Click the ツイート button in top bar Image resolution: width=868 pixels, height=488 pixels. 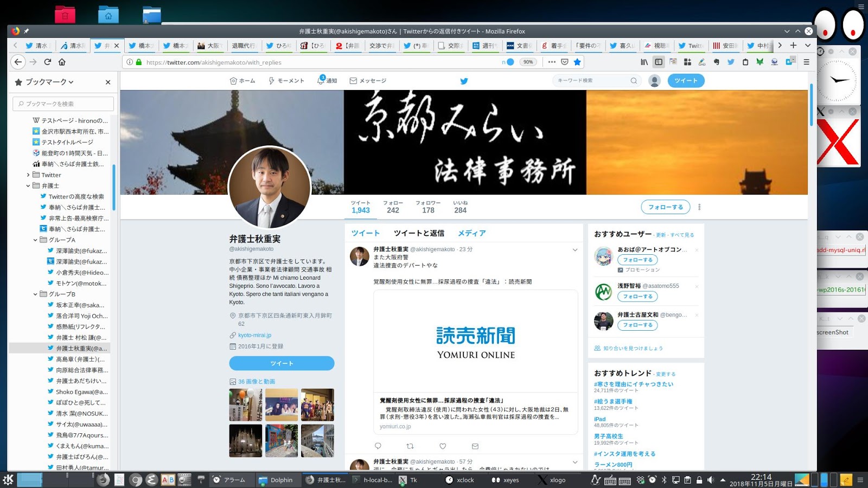tap(686, 81)
